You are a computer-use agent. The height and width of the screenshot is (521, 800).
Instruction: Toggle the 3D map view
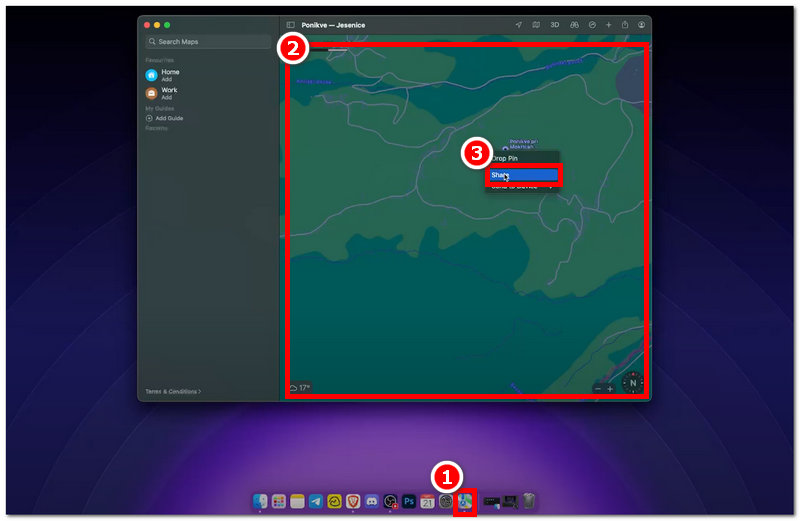tap(555, 24)
